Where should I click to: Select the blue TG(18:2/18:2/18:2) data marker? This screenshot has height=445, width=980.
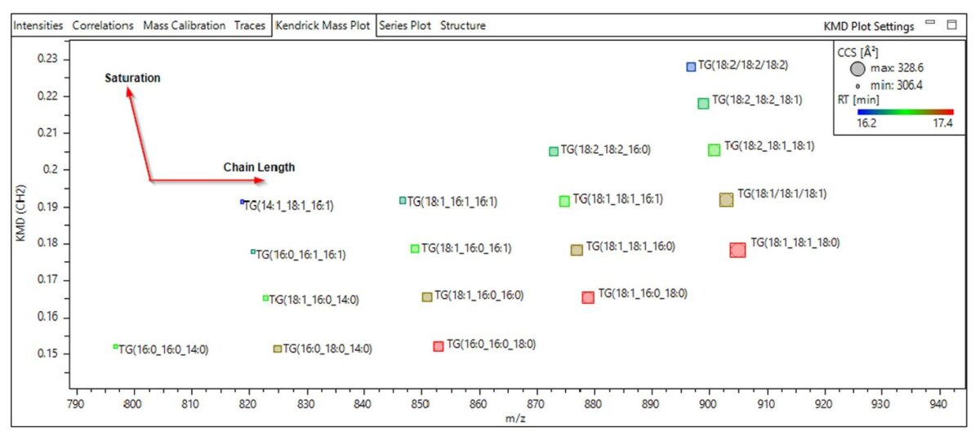coord(691,66)
